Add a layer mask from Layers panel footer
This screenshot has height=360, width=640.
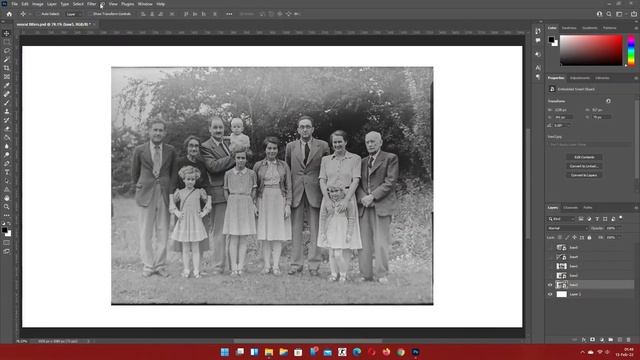click(x=593, y=340)
